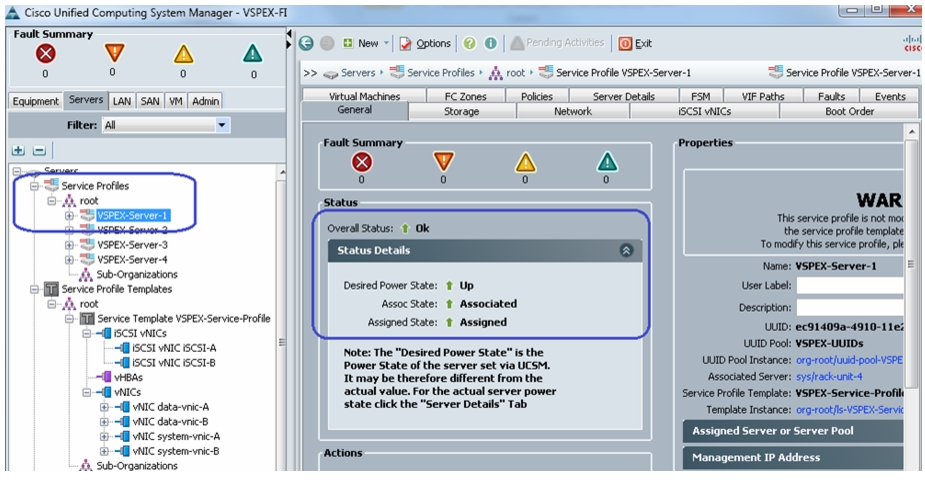Viewport: 925px width, 483px height.
Task: Expand vNIC data-vnic-A node
Action: (104, 408)
